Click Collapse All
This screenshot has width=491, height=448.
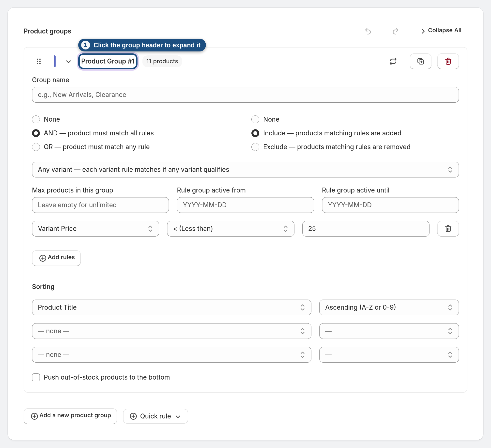coord(442,31)
